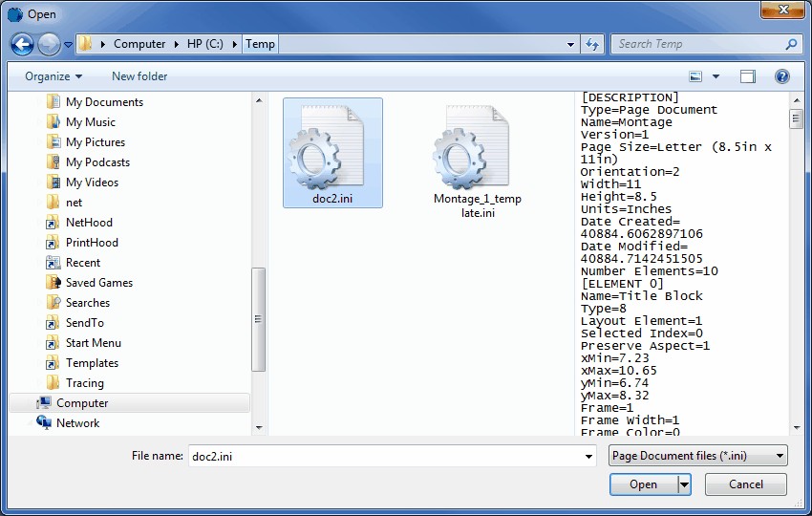Click the Back navigation arrow button
The width and height of the screenshot is (812, 516).
point(23,44)
